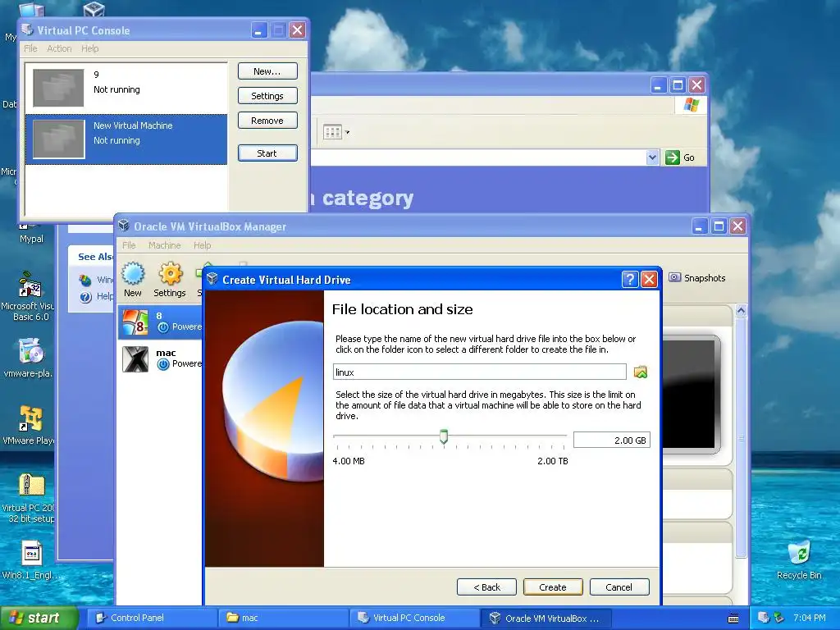Click the Snapshots camera icon

click(674, 277)
